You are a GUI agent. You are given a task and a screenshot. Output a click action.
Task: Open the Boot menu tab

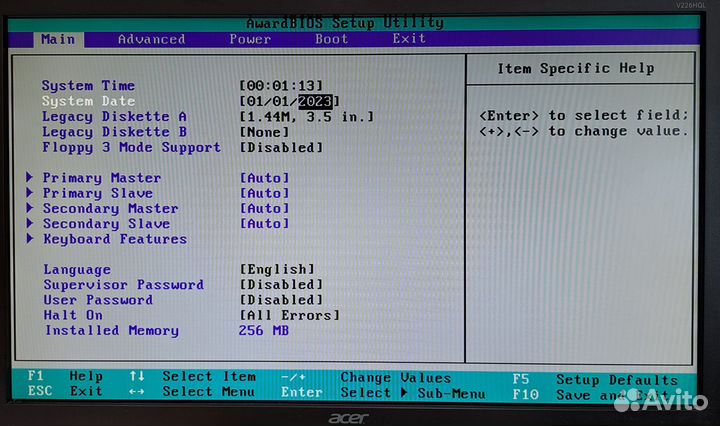(x=332, y=39)
